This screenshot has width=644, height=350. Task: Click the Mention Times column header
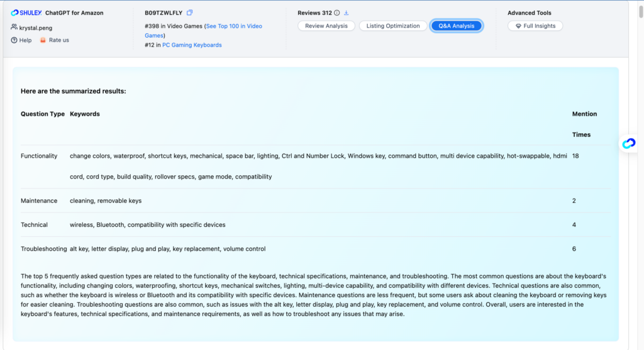point(584,124)
